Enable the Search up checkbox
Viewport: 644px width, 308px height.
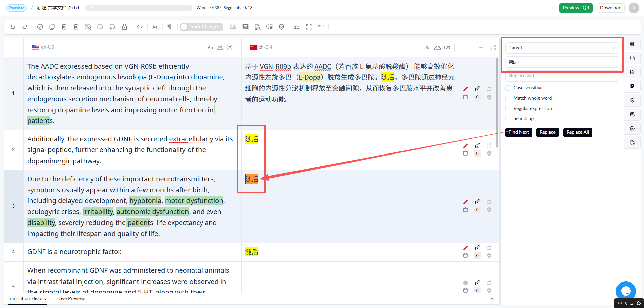tap(508, 119)
